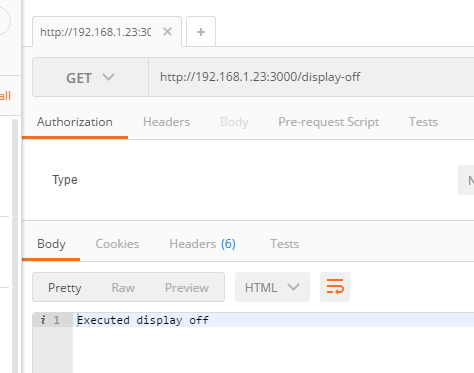Open the response Headers (6) tab
This screenshot has height=373, width=474.
point(202,244)
